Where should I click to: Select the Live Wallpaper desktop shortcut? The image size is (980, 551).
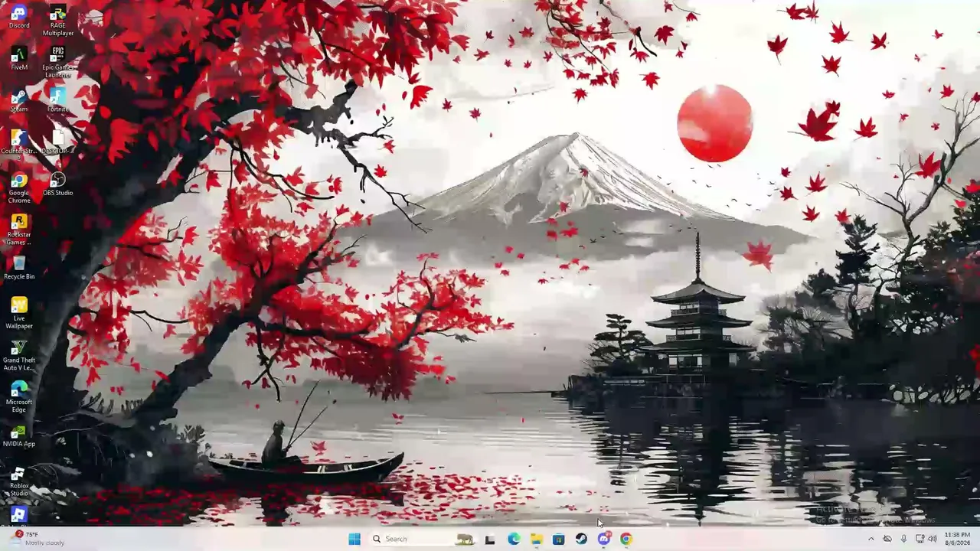19,313
